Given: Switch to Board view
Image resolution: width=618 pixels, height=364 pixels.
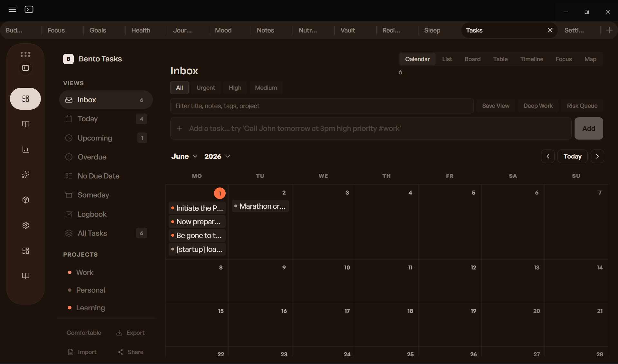Looking at the screenshot, I should click(x=473, y=59).
